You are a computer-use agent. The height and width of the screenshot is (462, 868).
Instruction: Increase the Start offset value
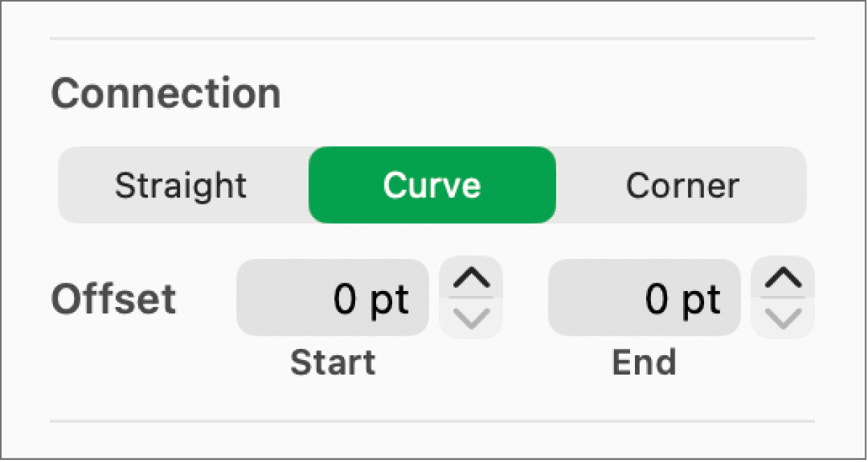[471, 280]
